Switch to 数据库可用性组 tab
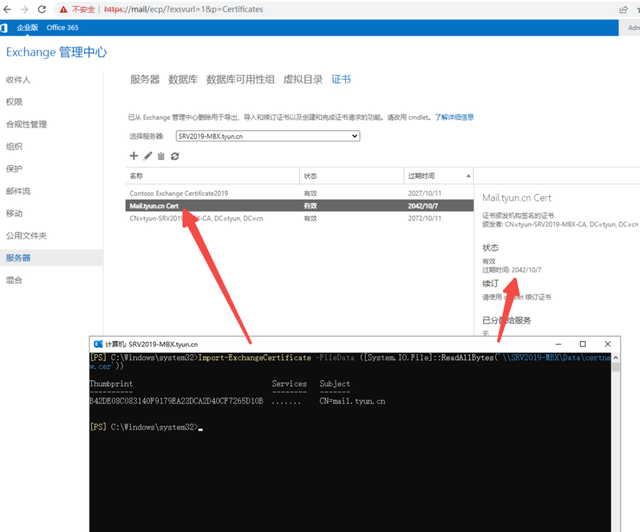640x532 pixels. click(x=240, y=79)
